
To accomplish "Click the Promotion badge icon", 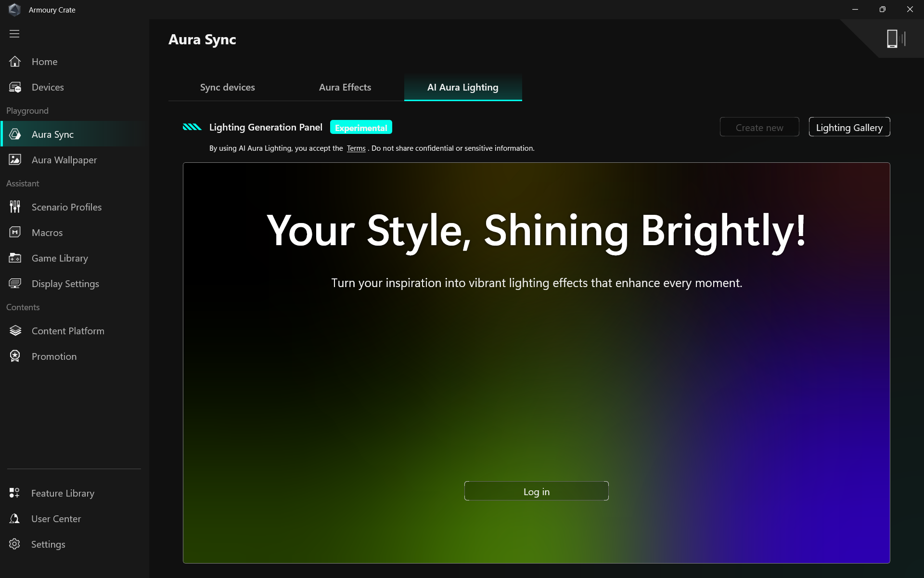I will click(15, 356).
